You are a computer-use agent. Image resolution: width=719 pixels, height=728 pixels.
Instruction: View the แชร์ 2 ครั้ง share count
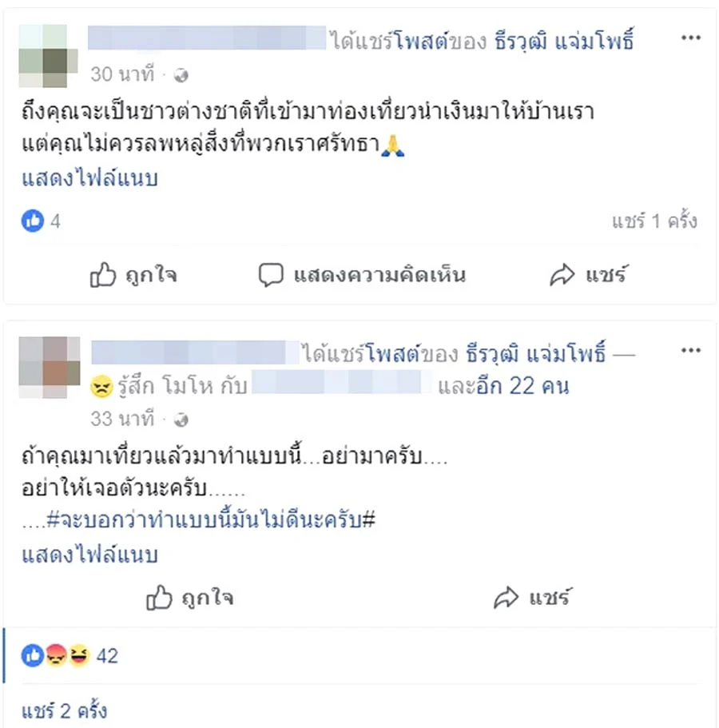click(64, 711)
